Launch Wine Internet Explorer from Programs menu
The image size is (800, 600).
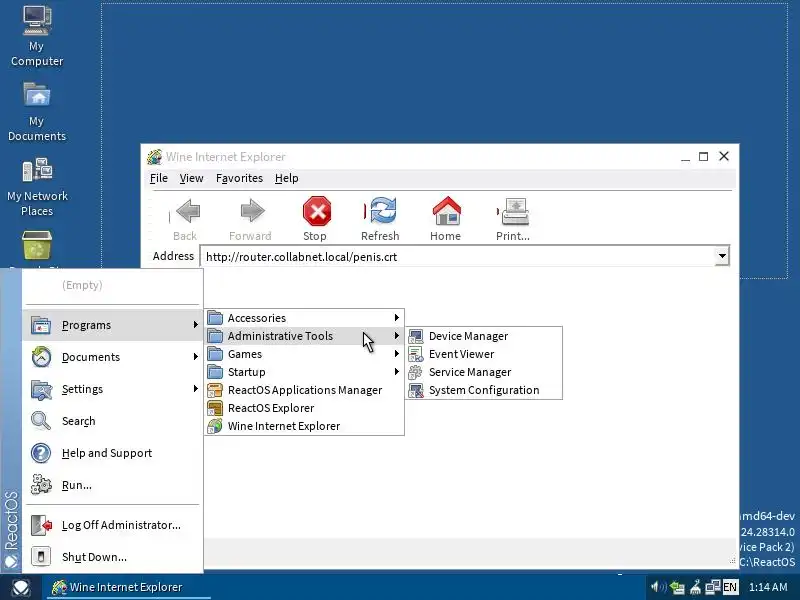click(x=305, y=426)
